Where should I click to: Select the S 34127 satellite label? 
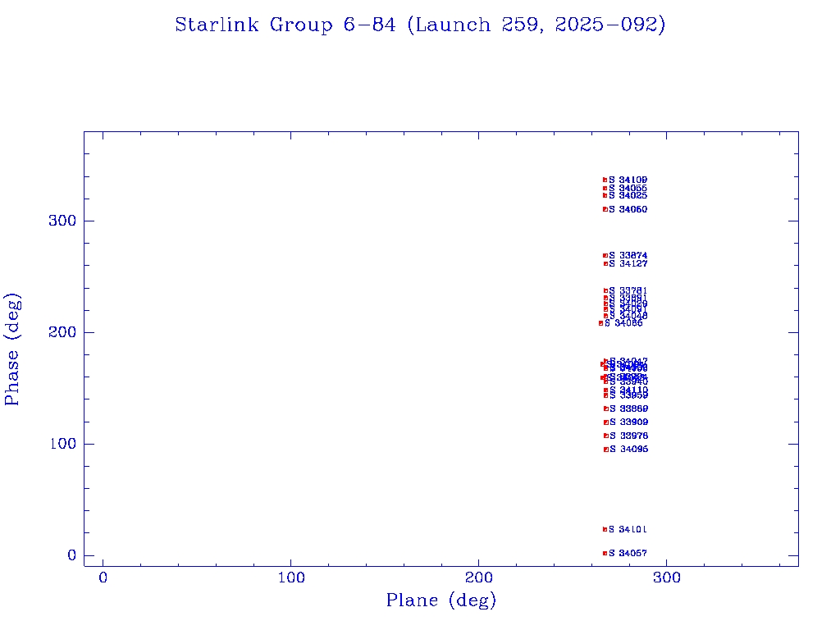(628, 263)
